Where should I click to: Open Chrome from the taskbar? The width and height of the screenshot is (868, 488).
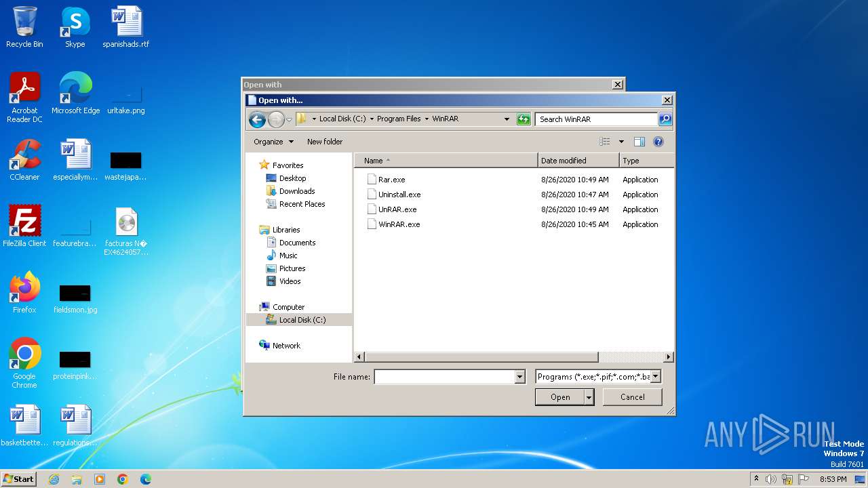123,479
